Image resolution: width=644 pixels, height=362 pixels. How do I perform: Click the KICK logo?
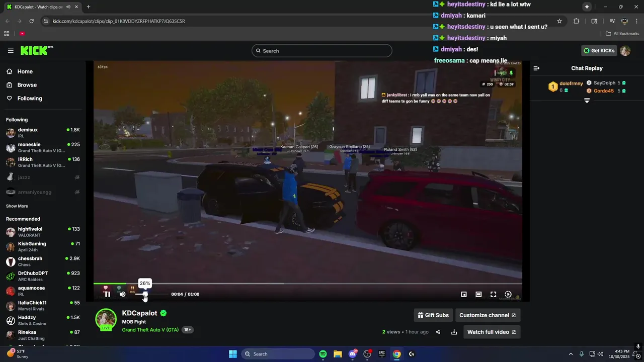click(36, 50)
